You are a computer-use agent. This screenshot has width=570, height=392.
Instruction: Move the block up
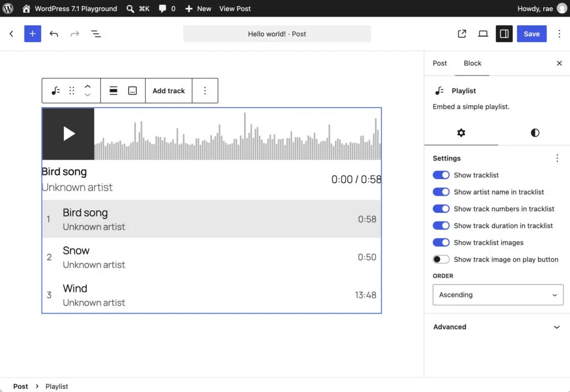pos(87,86)
